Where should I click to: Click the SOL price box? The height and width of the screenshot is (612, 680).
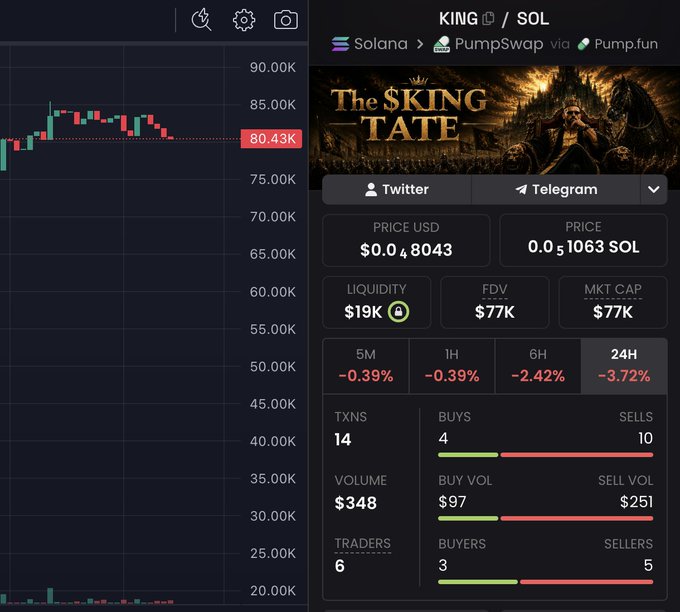coord(583,240)
